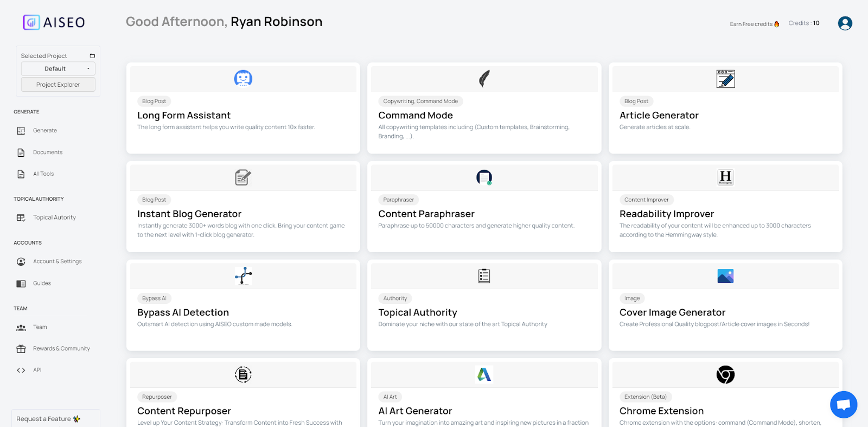Go to All Tools in sidebar

(43, 174)
